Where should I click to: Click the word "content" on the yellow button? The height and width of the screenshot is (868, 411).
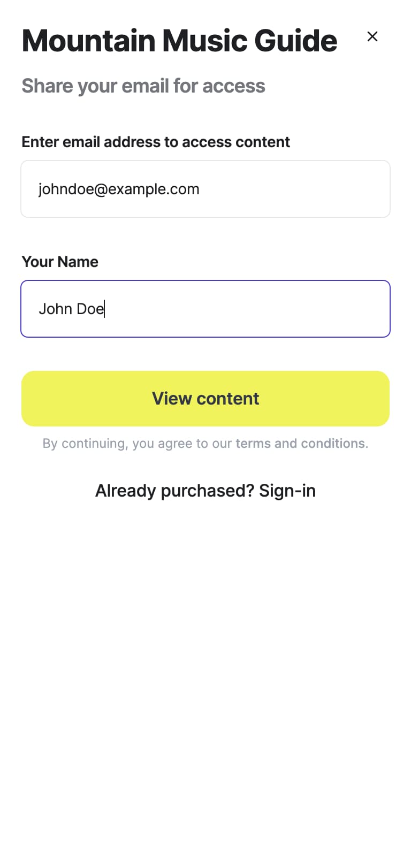(228, 399)
